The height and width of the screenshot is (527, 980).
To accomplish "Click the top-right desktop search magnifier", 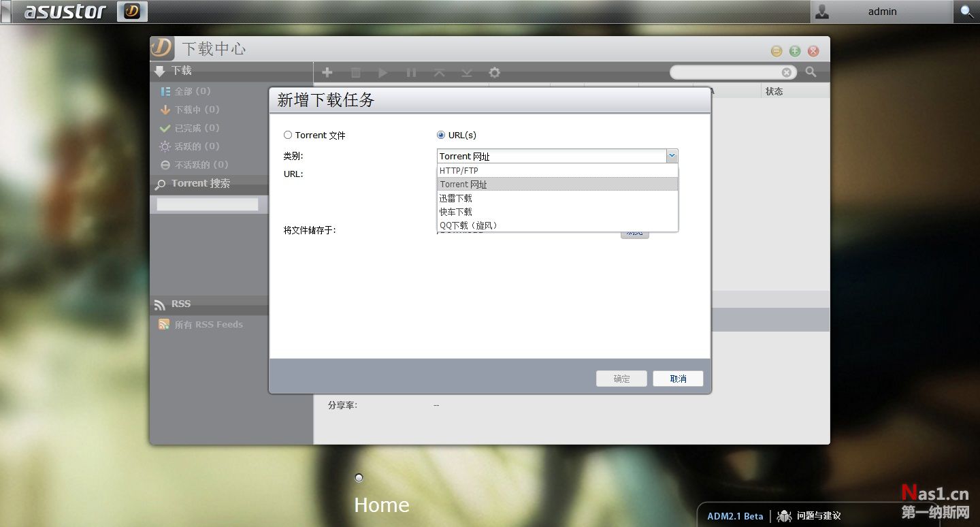I will (x=966, y=12).
